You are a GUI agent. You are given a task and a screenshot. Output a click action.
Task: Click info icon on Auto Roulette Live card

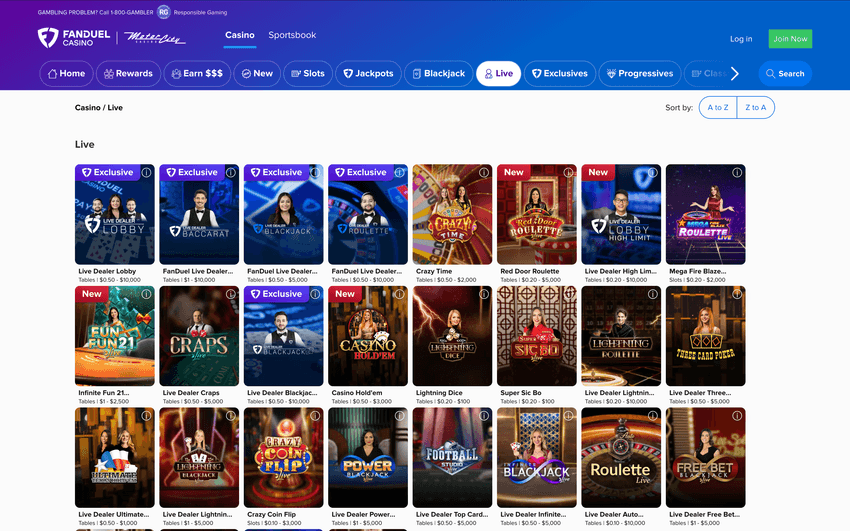tap(653, 416)
